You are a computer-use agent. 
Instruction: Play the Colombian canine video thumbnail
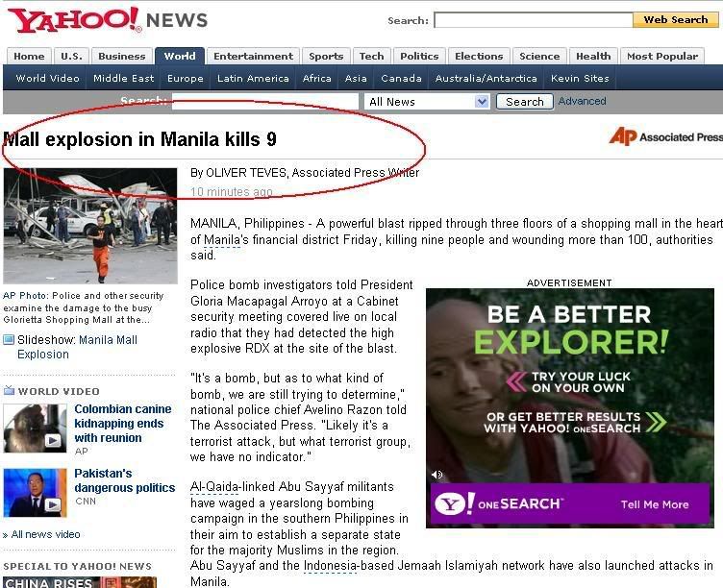pos(35,429)
